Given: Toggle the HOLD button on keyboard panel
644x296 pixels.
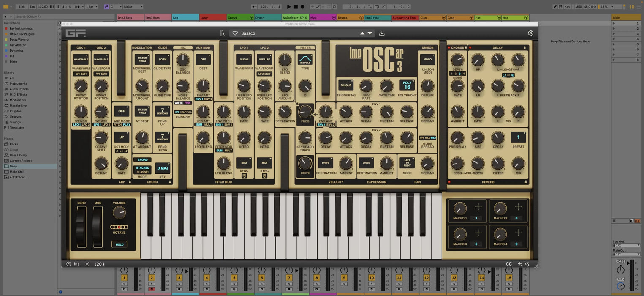Looking at the screenshot, I should tap(120, 244).
